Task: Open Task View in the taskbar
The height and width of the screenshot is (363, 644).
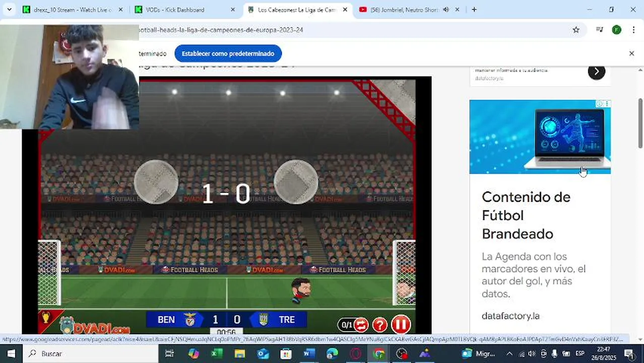Action: (170, 353)
